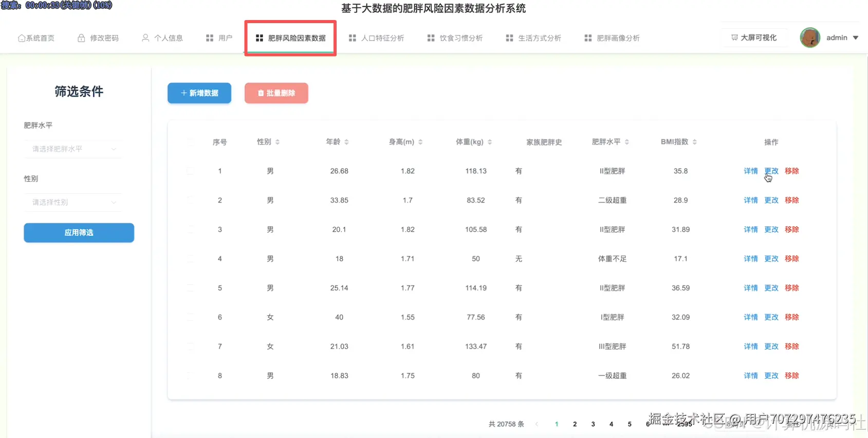The width and height of the screenshot is (868, 438).
Task: Check the checkbox for row 3
Action: coord(190,230)
